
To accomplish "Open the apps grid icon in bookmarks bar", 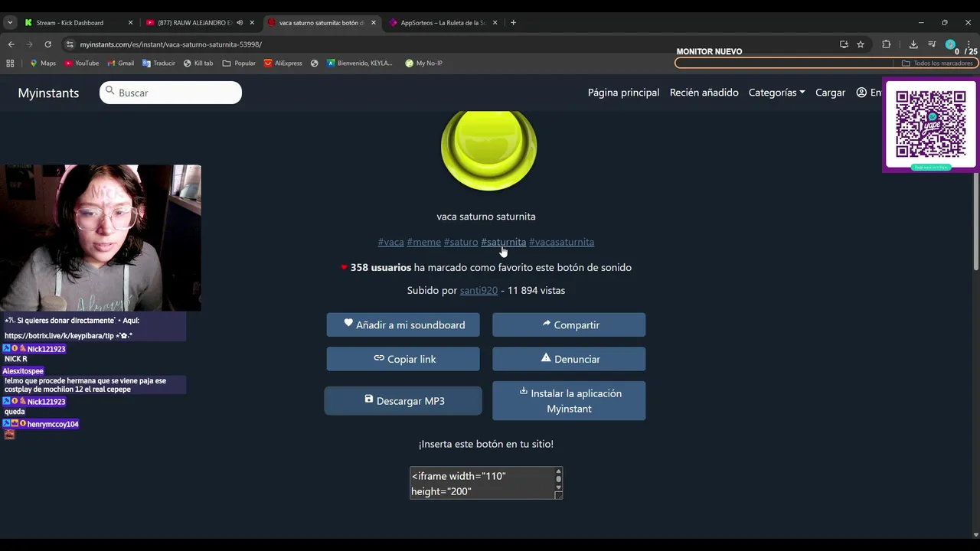I will tap(10, 64).
